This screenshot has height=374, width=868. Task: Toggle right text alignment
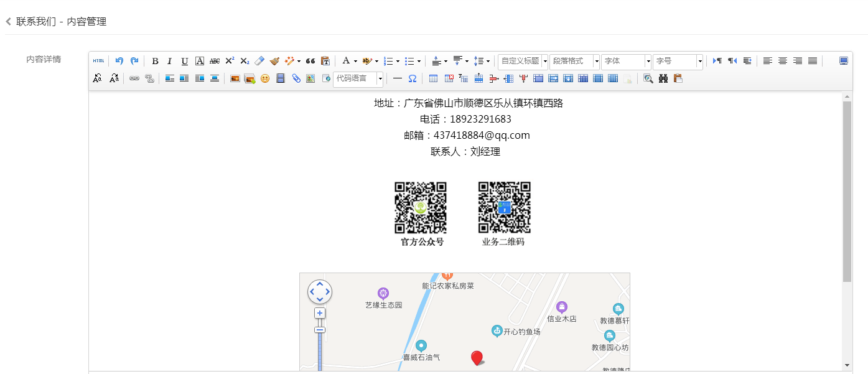[798, 61]
